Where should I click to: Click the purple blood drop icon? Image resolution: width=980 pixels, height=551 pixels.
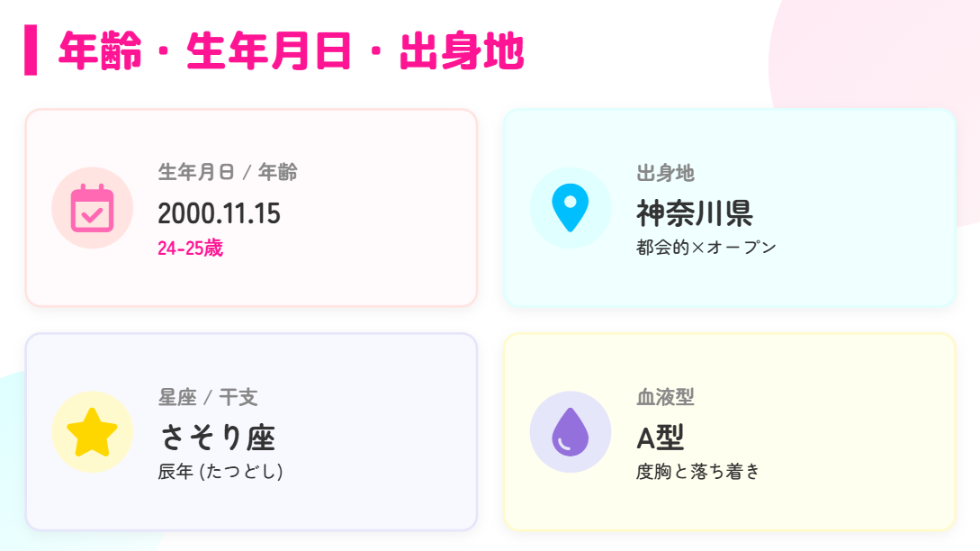tap(571, 433)
